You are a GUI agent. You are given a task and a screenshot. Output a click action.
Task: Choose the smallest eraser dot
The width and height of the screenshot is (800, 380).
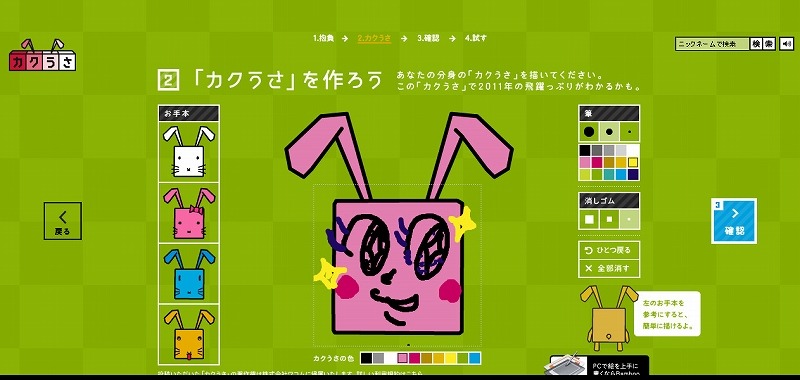pos(629,219)
